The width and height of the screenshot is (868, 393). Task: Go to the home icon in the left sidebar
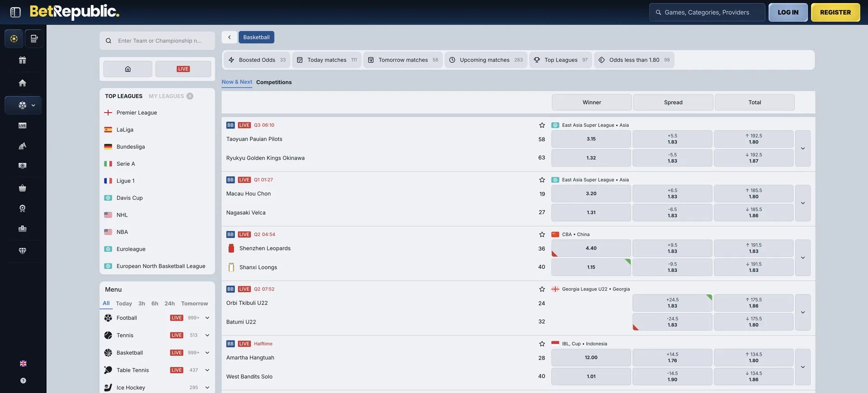click(23, 83)
